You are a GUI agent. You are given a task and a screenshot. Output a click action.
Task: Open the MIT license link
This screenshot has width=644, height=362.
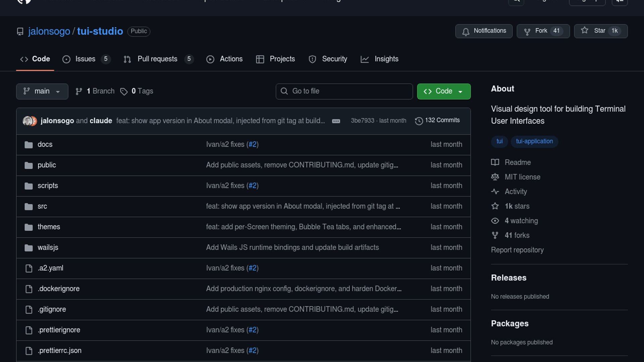click(x=522, y=177)
